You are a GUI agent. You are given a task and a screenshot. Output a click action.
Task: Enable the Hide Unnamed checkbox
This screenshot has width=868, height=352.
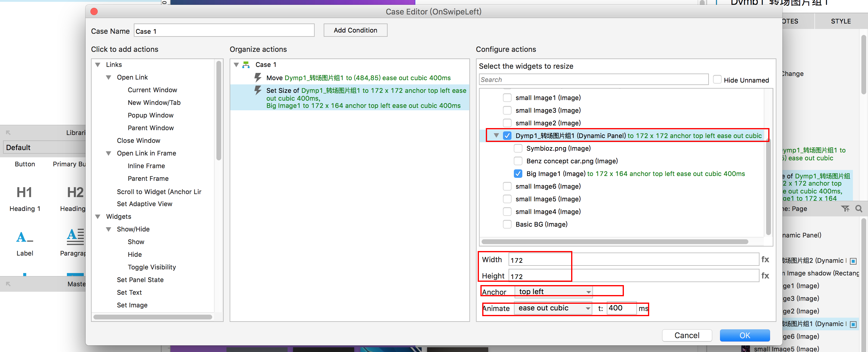(x=717, y=80)
